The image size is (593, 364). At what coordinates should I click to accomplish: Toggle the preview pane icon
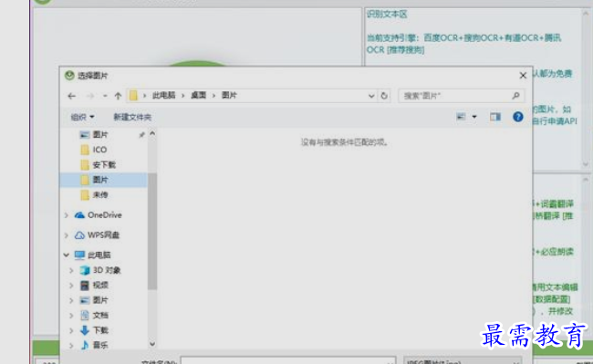495,117
